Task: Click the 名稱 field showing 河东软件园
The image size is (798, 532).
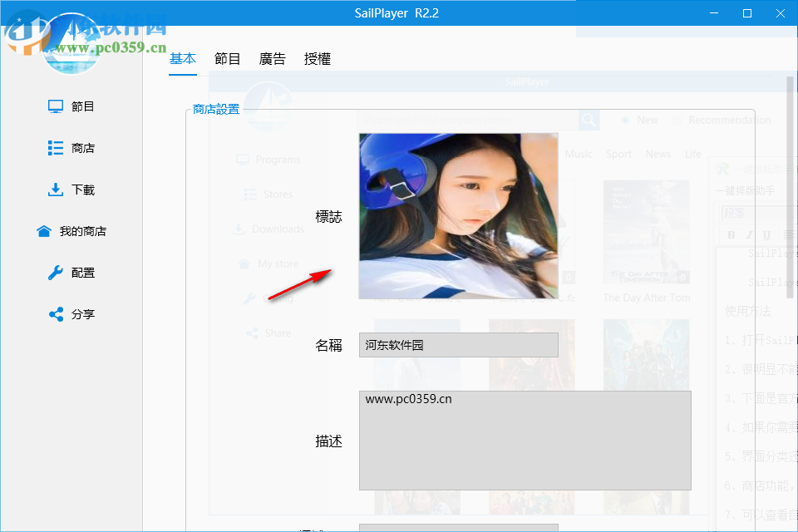Action: pyautogui.click(x=458, y=344)
